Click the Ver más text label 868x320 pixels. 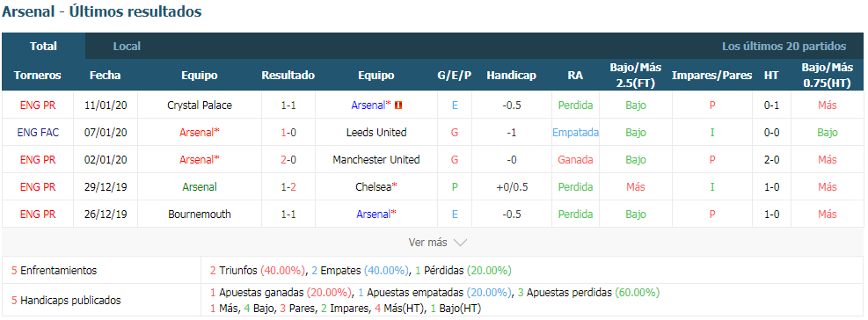click(428, 243)
